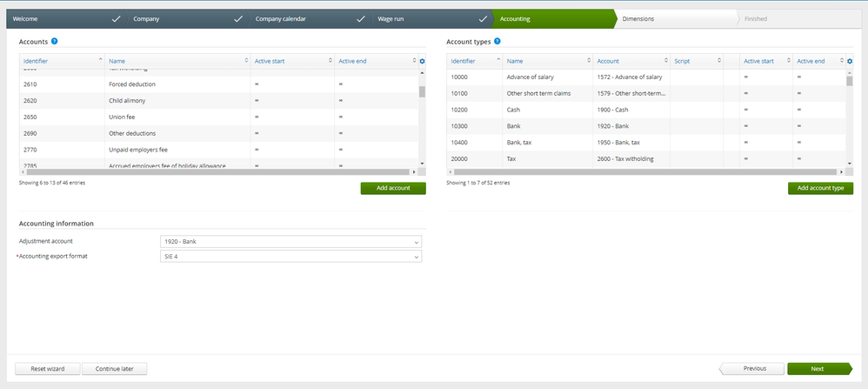Open the Accounting export format dropdown
The image size is (868, 389).
[290, 257]
